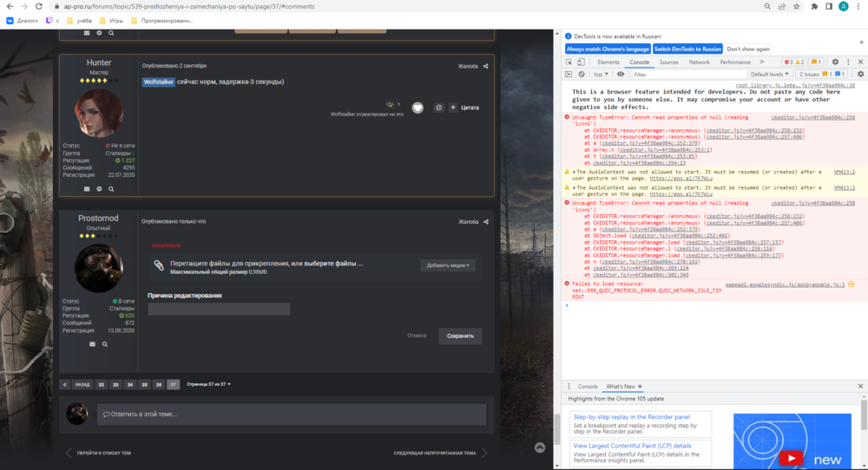Open the учёба bookmarks folder
Screen dimensions: 868x470
click(79, 21)
